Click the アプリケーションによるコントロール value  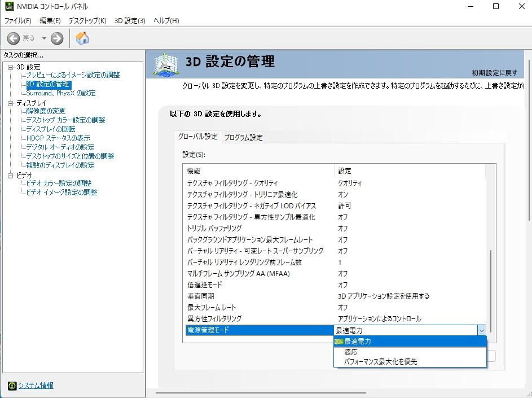coord(380,318)
